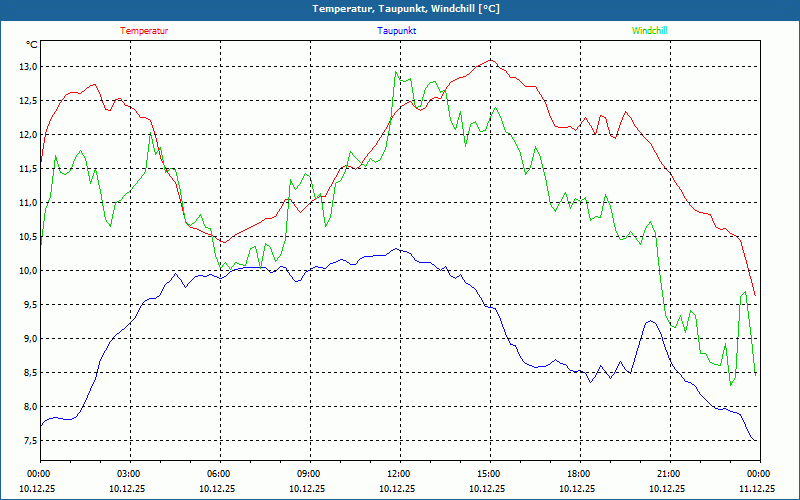Image resolution: width=800 pixels, height=500 pixels.
Task: Click the 12:00 time axis label
Action: [x=399, y=474]
